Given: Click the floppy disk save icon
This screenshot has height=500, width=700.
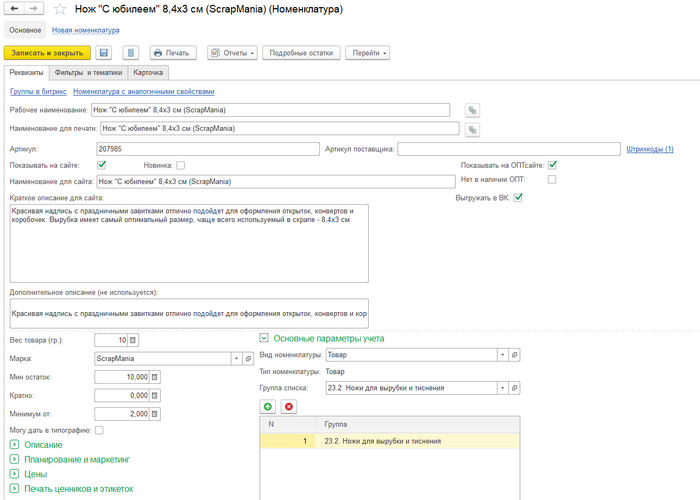Looking at the screenshot, I should [x=104, y=52].
